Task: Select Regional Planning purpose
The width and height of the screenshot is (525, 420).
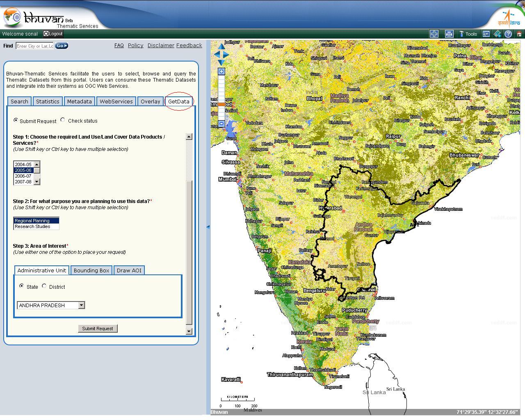Action: [x=36, y=221]
